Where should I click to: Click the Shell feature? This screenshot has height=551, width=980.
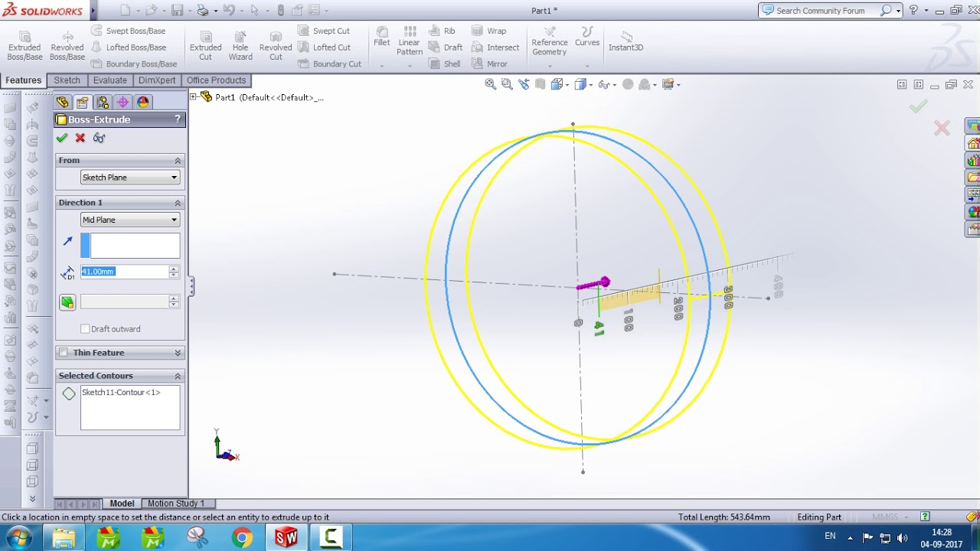click(x=445, y=64)
